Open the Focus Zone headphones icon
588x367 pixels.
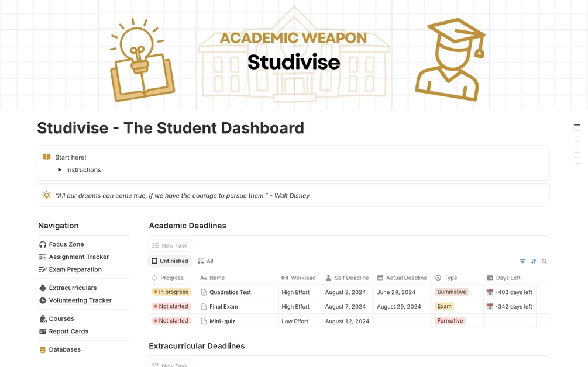(x=42, y=244)
